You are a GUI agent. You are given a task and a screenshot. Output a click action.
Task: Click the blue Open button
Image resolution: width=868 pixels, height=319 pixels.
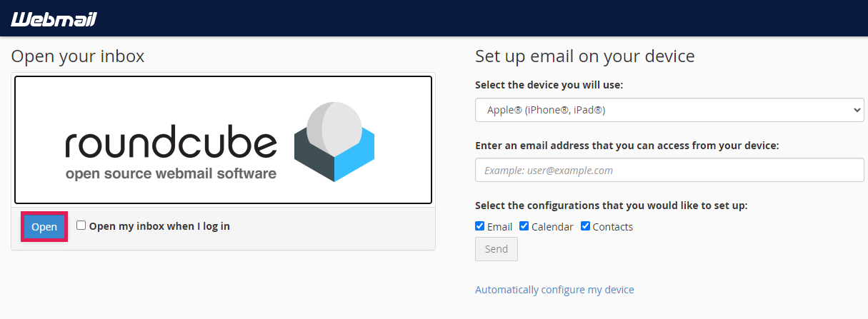click(x=44, y=227)
